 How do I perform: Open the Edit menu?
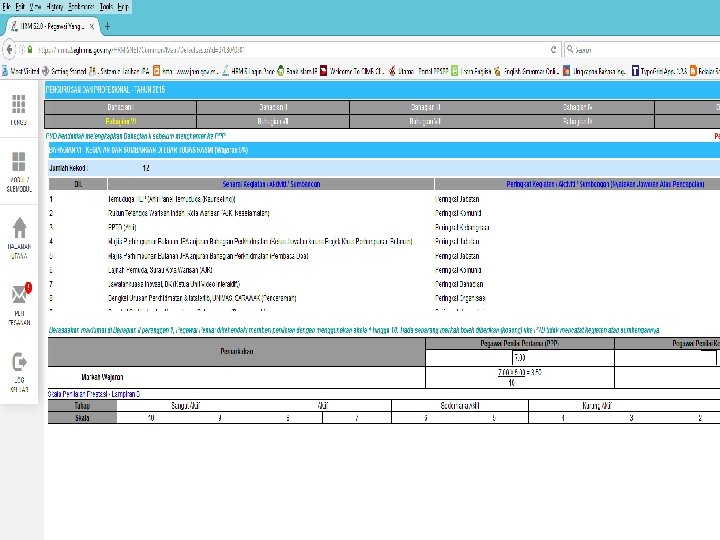coord(20,7)
